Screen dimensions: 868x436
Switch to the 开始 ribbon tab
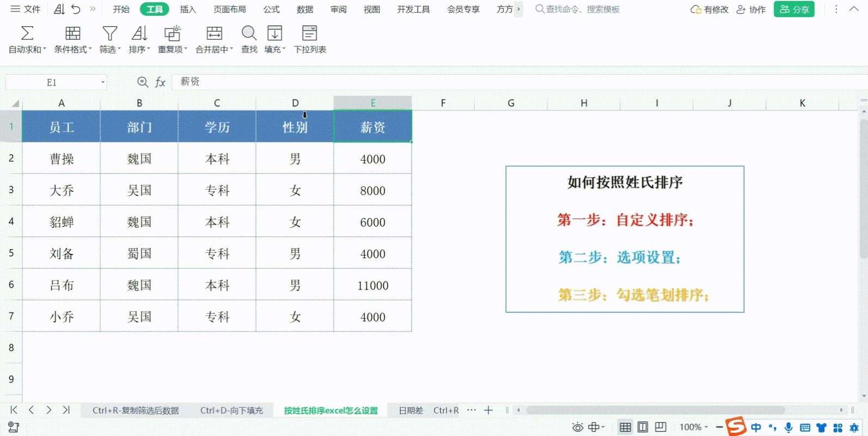pyautogui.click(x=121, y=9)
